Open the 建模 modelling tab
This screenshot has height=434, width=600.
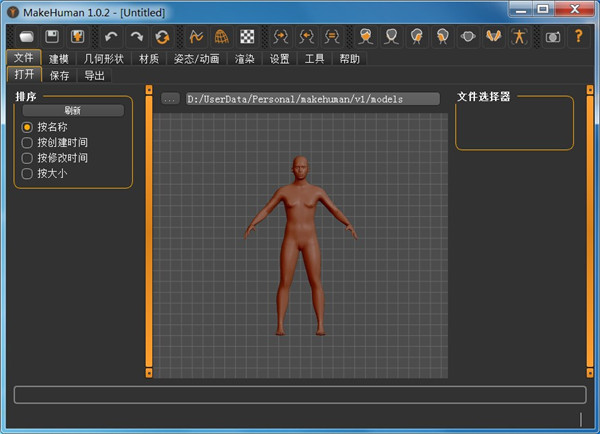pos(59,59)
